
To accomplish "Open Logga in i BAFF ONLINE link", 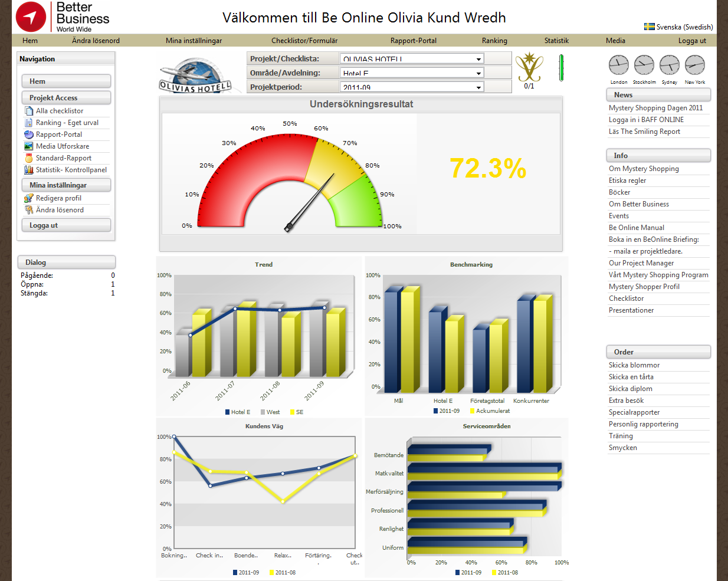I will 647,120.
